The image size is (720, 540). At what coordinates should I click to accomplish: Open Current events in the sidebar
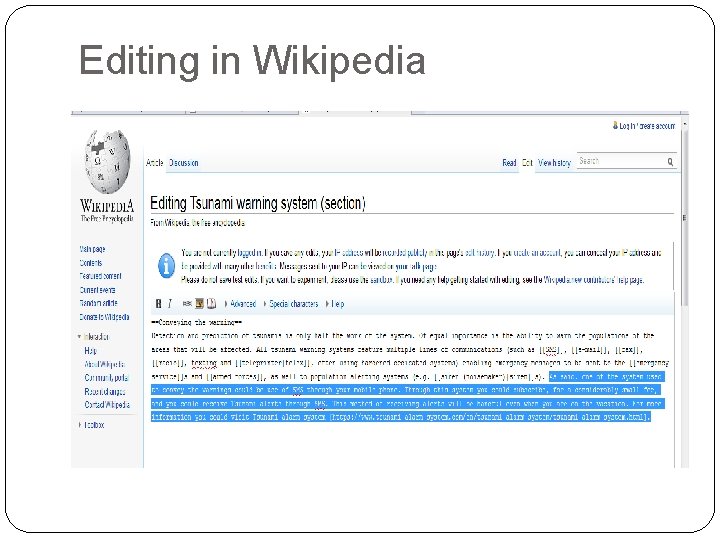point(97,290)
